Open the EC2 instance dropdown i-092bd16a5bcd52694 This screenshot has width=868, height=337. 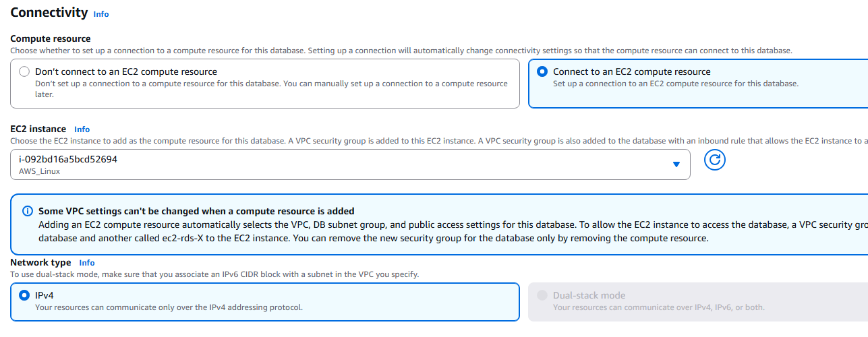(350, 164)
